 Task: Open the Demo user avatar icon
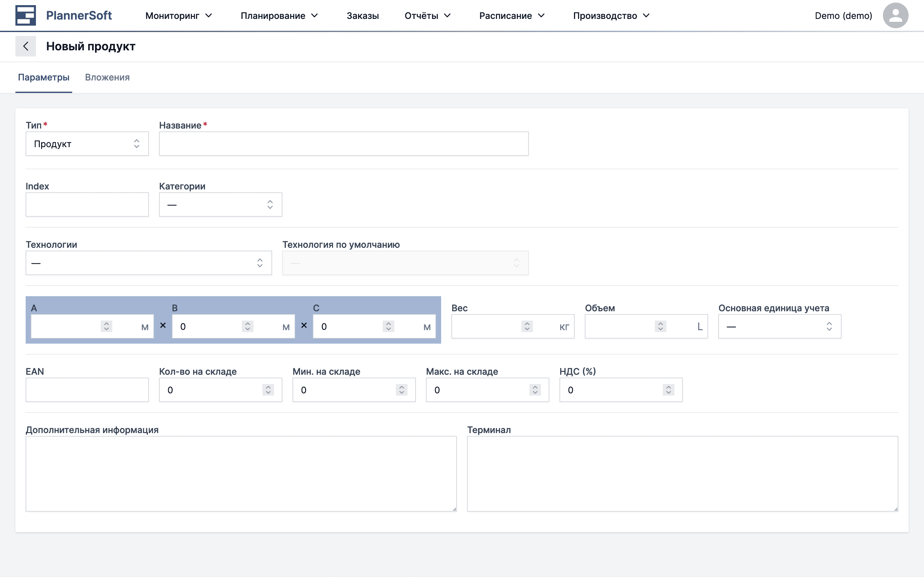tap(895, 16)
